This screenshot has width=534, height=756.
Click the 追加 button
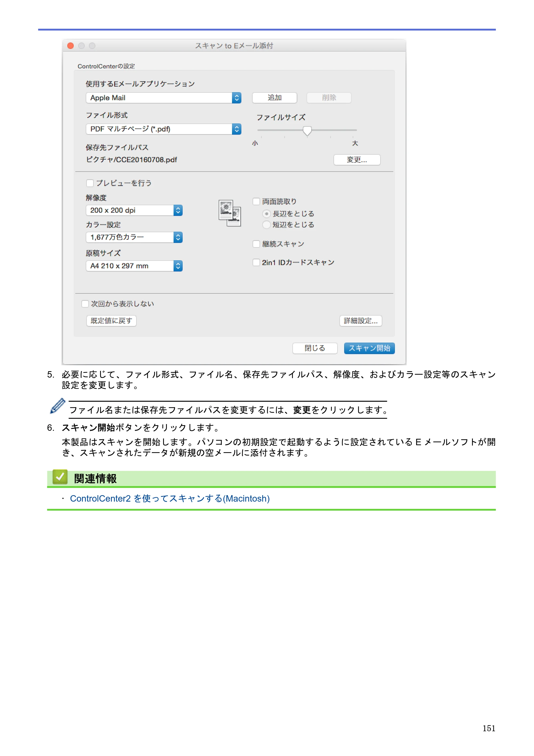[x=275, y=98]
